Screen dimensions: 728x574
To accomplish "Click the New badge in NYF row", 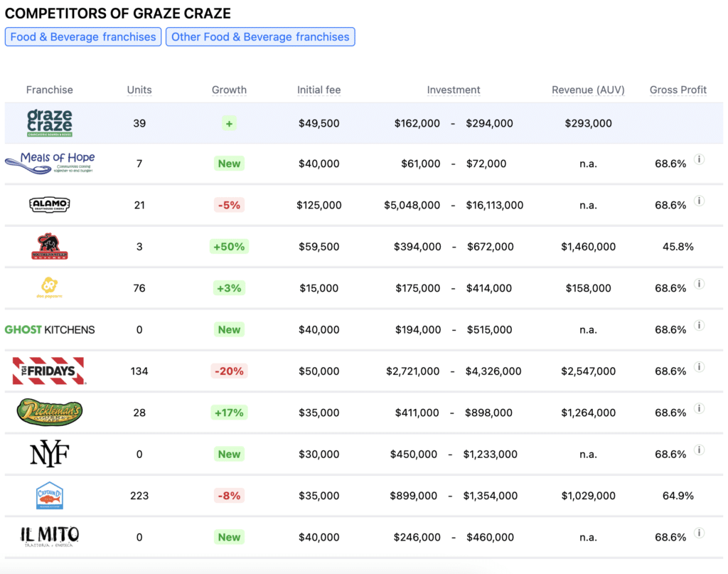I will pos(230,455).
